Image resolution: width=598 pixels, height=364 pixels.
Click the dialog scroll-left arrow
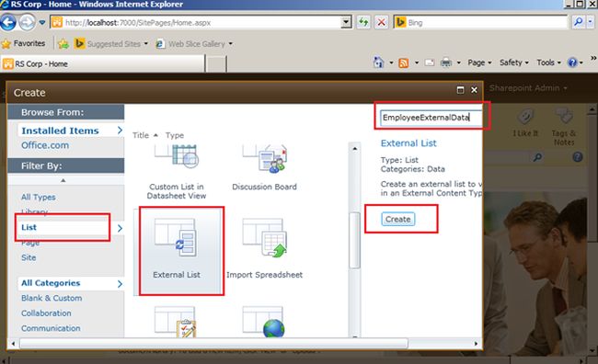[x=14, y=344]
